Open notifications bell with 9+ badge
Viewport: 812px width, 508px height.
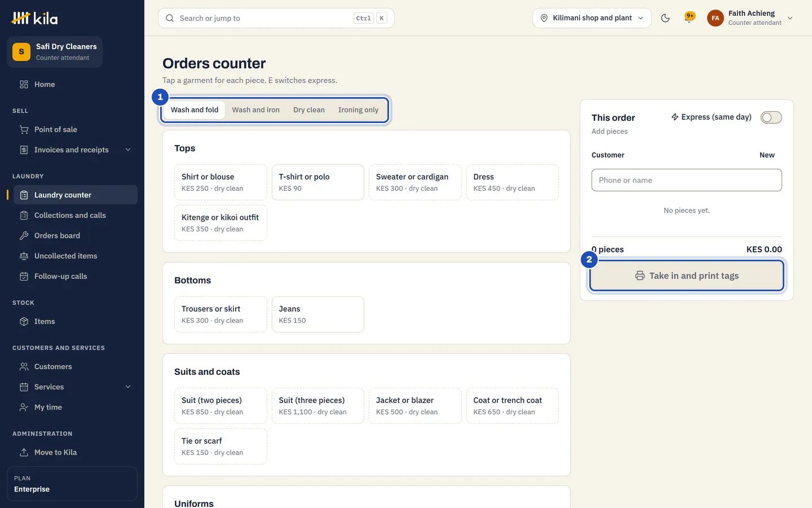[x=689, y=17]
